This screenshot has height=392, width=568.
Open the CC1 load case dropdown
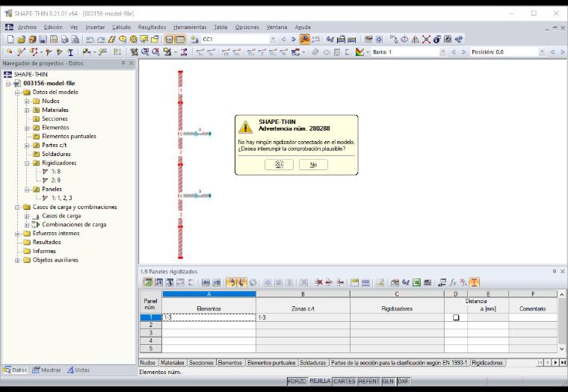273,40
